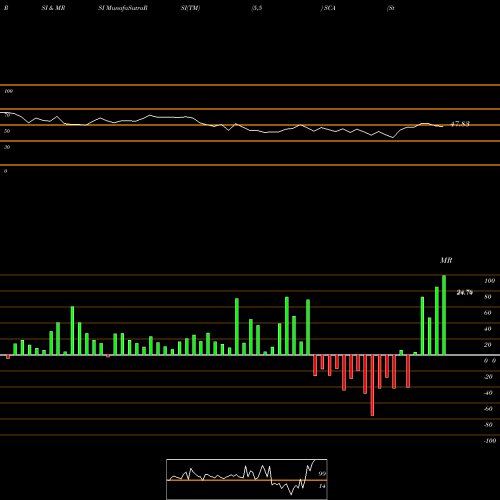
Task: Click the MR value 24.76 label
Action: pyautogui.click(x=464, y=293)
